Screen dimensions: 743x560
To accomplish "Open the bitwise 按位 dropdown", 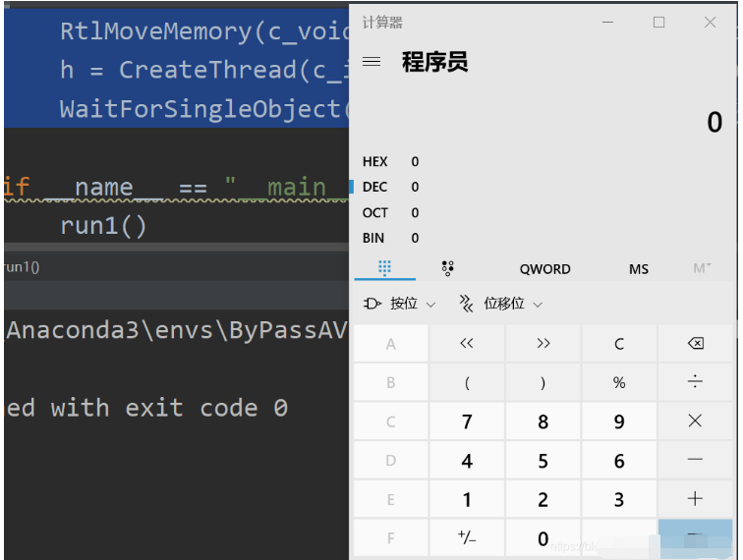I will 399,304.
